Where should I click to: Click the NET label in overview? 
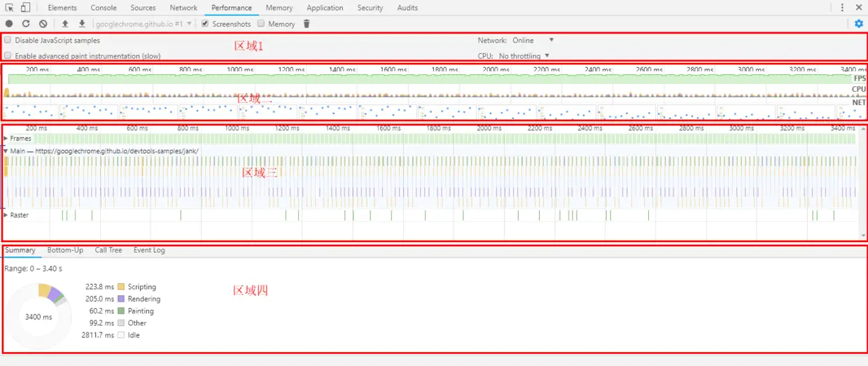[x=859, y=102]
